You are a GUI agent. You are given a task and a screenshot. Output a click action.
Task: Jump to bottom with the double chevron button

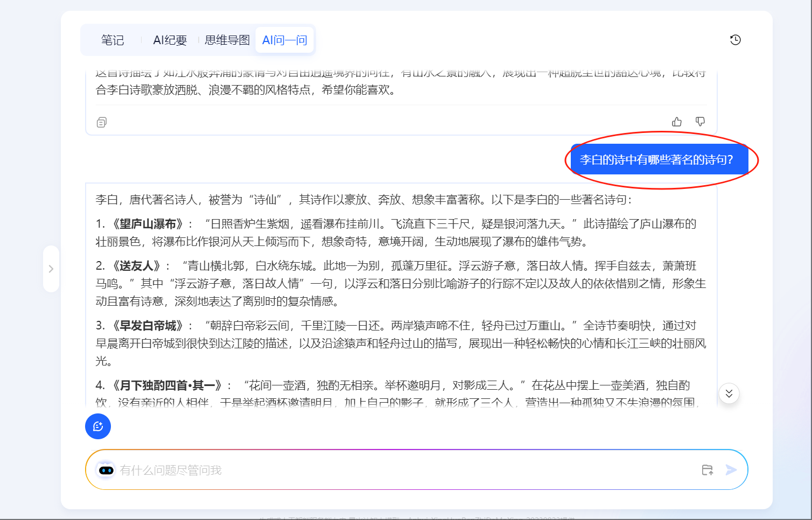tap(729, 393)
